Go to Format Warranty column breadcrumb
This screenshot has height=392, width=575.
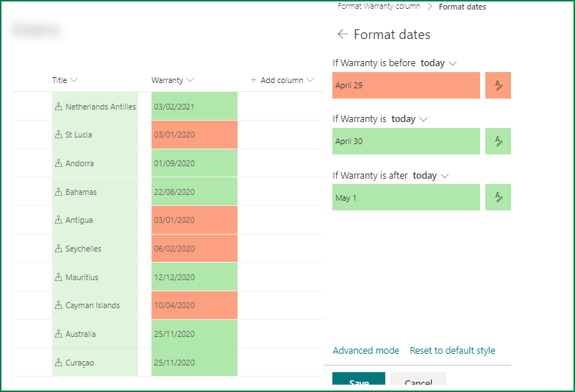tap(379, 6)
